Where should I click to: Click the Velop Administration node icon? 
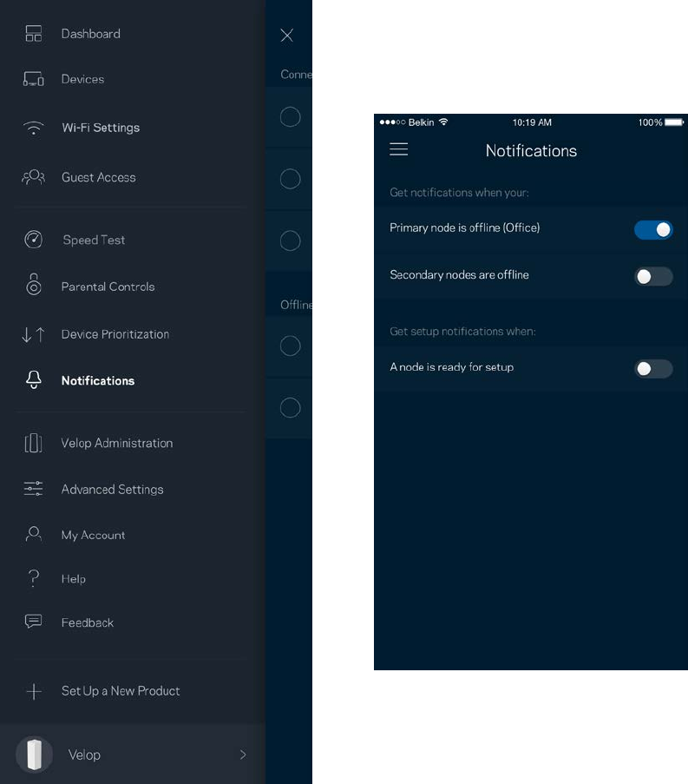(x=34, y=443)
